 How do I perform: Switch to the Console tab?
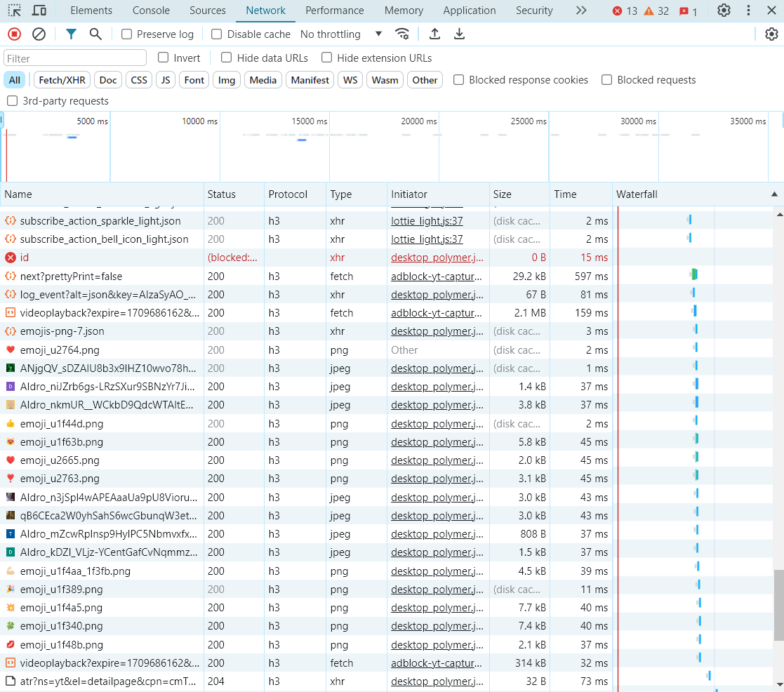pyautogui.click(x=151, y=11)
